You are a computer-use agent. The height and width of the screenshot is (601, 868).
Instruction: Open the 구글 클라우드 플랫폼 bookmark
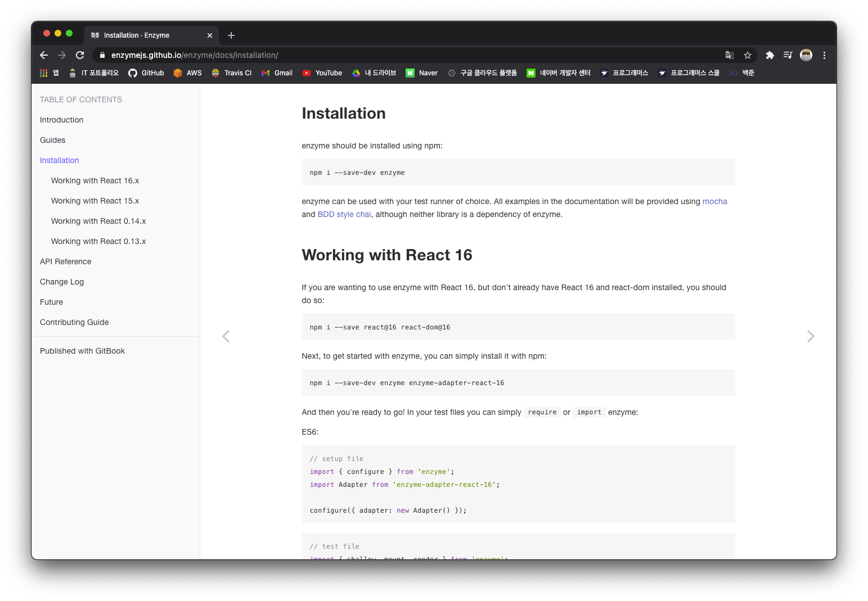[482, 73]
